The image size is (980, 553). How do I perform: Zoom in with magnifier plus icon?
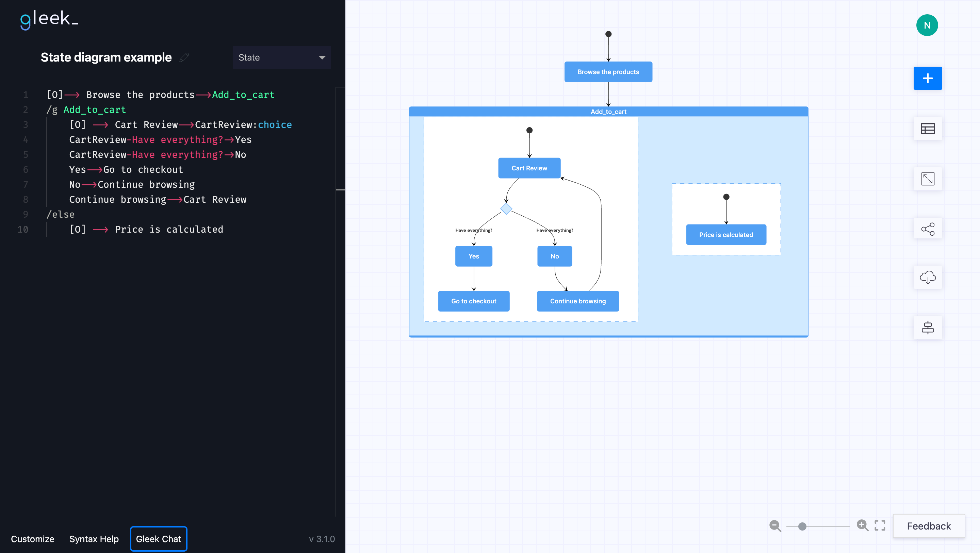(x=863, y=525)
